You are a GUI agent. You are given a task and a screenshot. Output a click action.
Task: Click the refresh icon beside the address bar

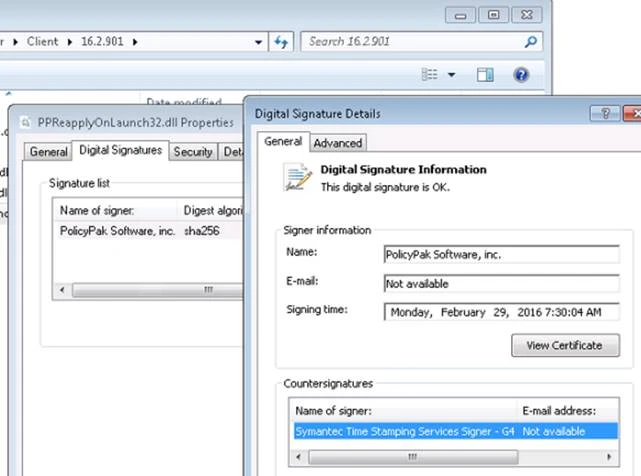281,42
